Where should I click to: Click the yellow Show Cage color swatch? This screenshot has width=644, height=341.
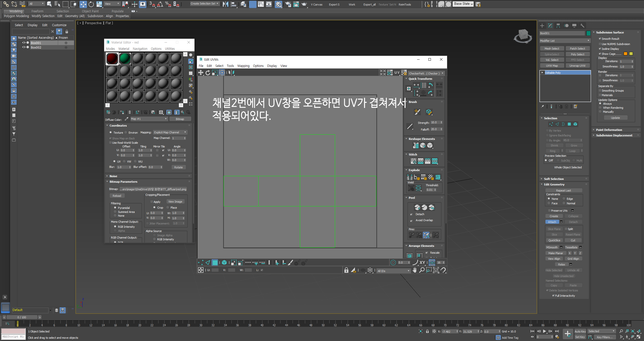(631, 54)
